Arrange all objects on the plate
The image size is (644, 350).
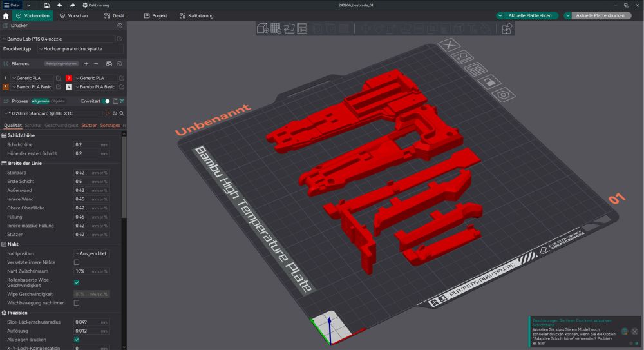point(302,28)
